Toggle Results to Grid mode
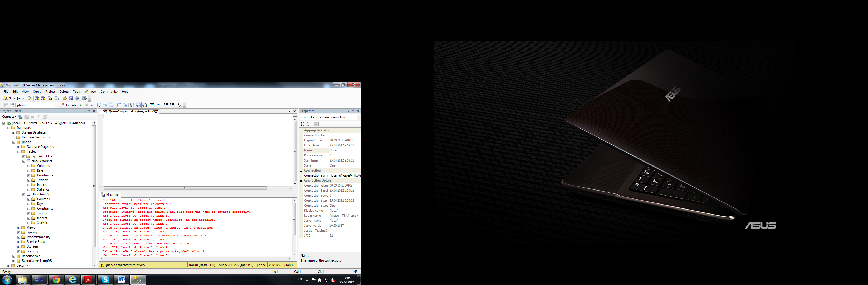This screenshot has width=868, height=285. pyautogui.click(x=138, y=105)
